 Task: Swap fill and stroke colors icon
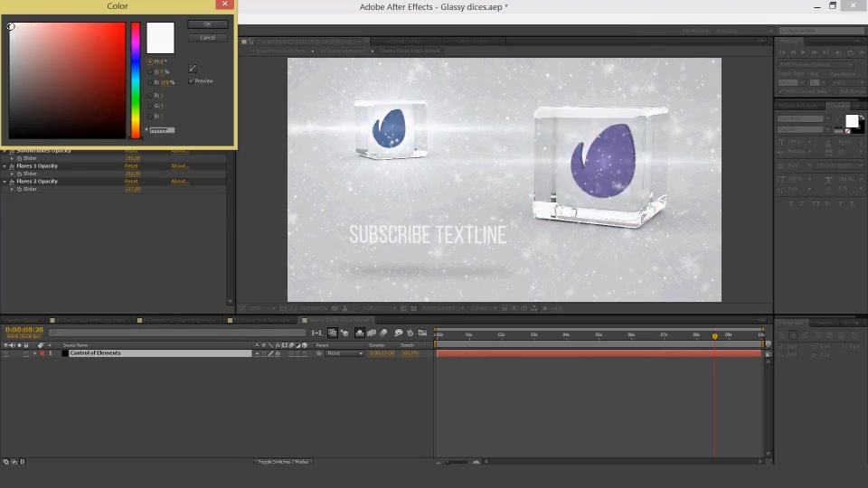click(862, 117)
